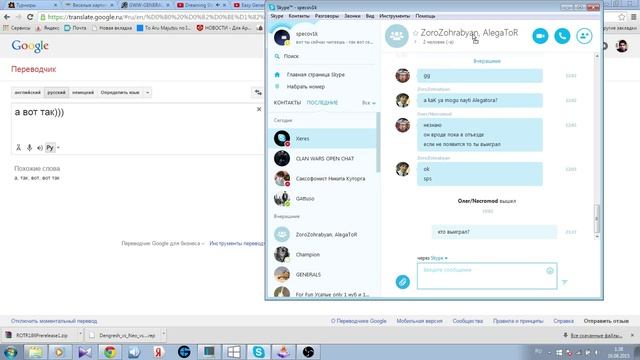Click the Skype search magnifier icon
Viewport: 640px width, 360px height.
277,56
